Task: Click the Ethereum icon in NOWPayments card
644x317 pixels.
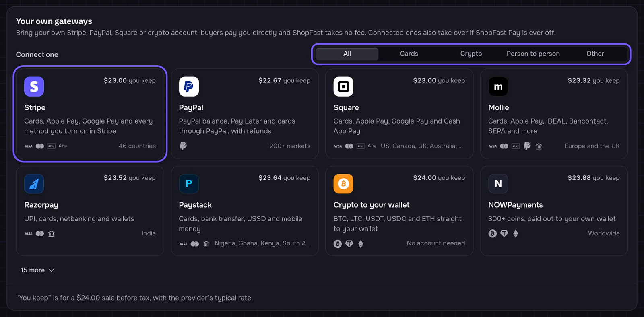Action: [516, 233]
